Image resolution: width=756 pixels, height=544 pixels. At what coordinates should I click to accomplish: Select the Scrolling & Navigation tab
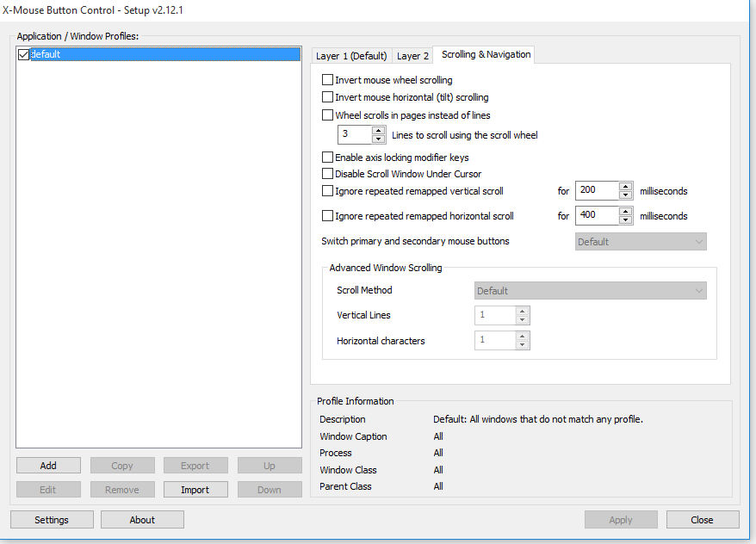[486, 54]
